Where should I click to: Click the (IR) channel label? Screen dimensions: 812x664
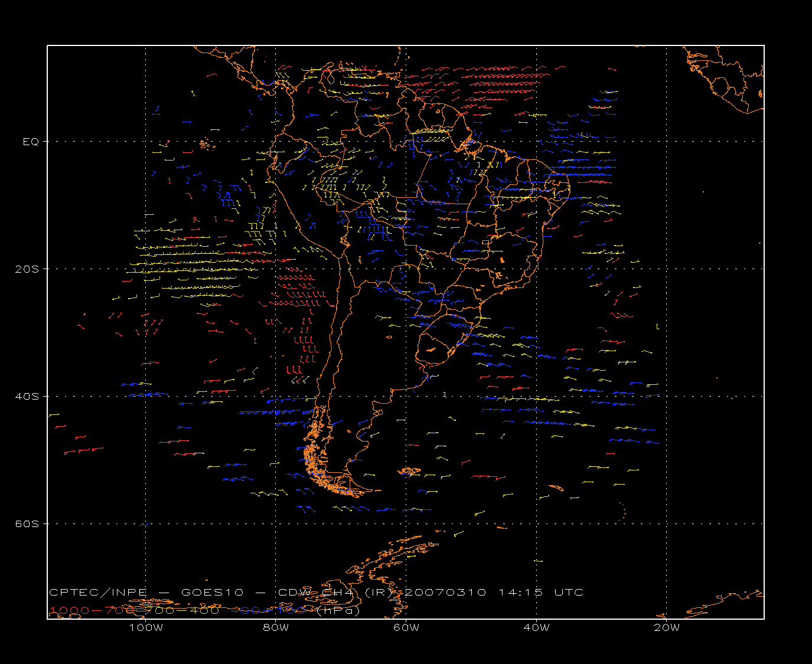click(379, 593)
